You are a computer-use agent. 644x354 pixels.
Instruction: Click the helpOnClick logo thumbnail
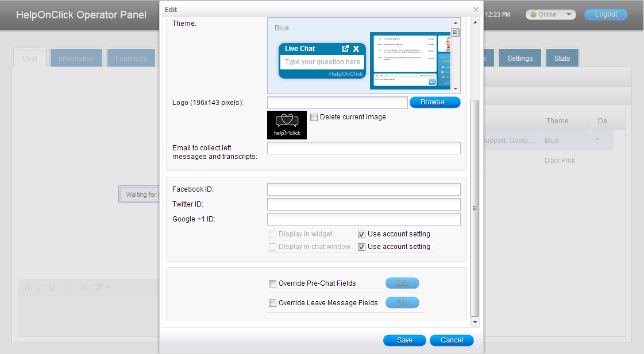point(287,125)
